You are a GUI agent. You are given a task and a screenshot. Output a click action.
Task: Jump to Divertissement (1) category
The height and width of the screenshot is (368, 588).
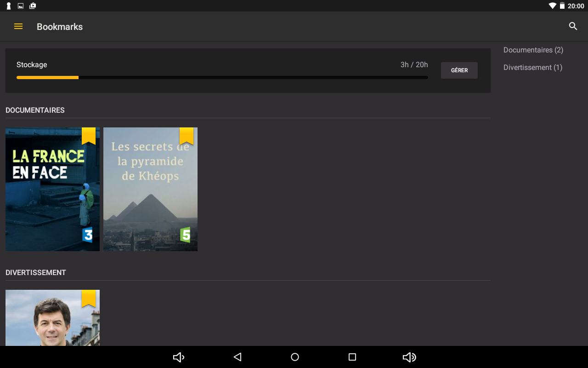533,67
